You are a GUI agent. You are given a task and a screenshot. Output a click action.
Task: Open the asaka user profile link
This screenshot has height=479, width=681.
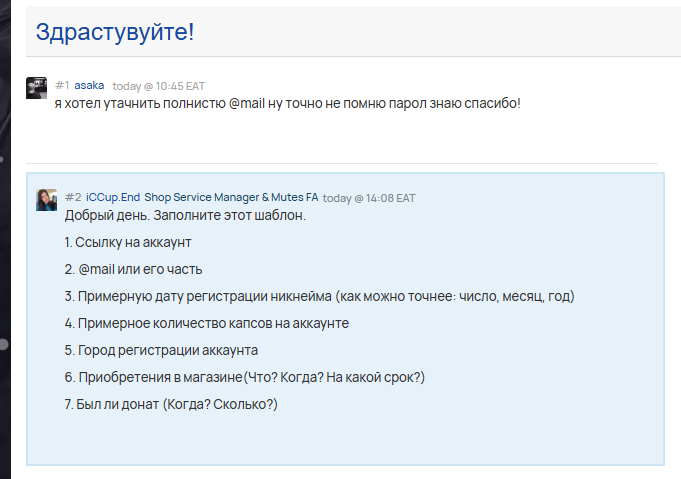89,86
